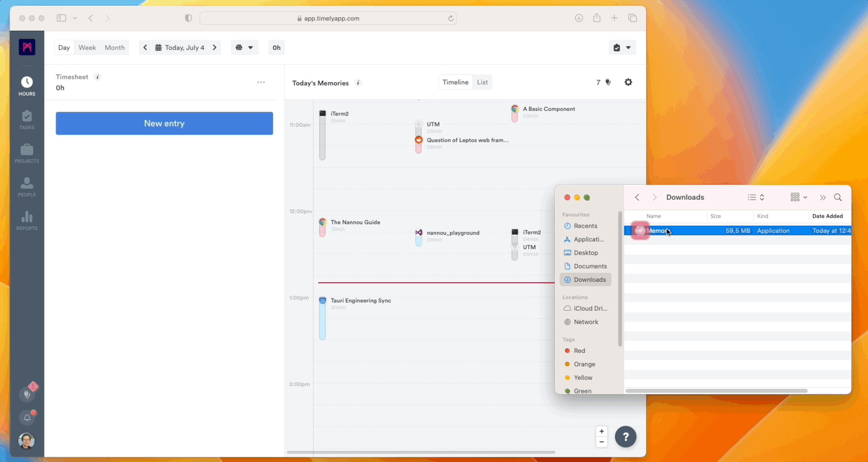This screenshot has width=868, height=462.
Task: Open the Hours clock section
Action: pos(27,86)
